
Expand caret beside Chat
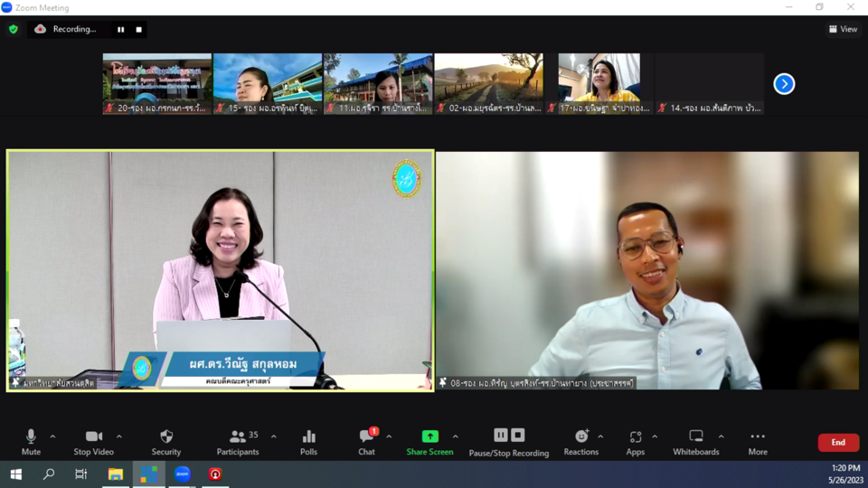point(389,436)
